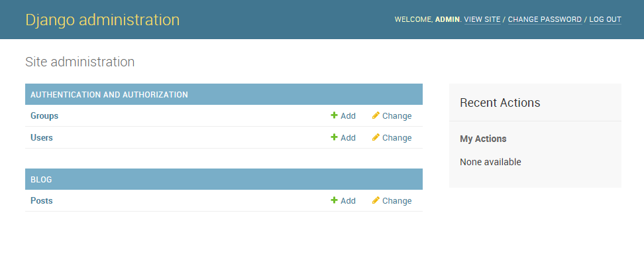This screenshot has height=274, width=644.
Task: Open the Posts model list
Action: pos(42,201)
